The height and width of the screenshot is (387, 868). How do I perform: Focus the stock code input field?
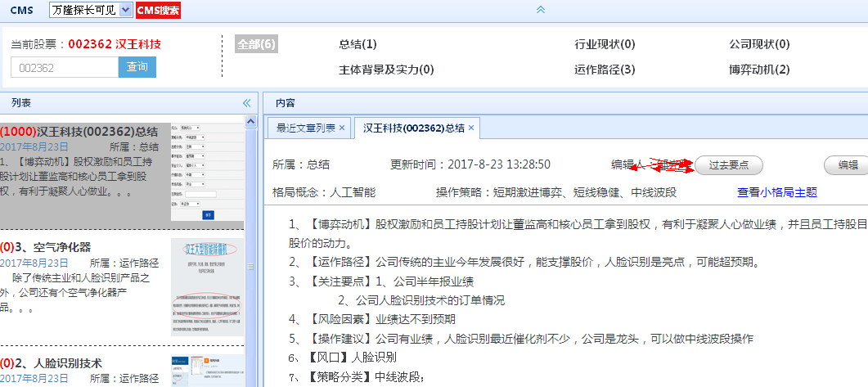65,67
